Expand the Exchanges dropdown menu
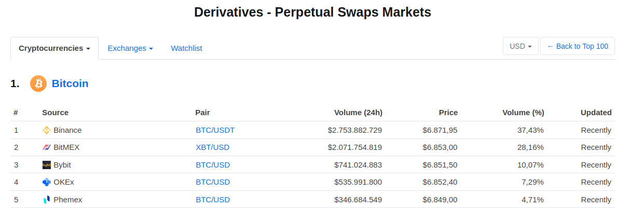644x208 pixels. point(130,48)
